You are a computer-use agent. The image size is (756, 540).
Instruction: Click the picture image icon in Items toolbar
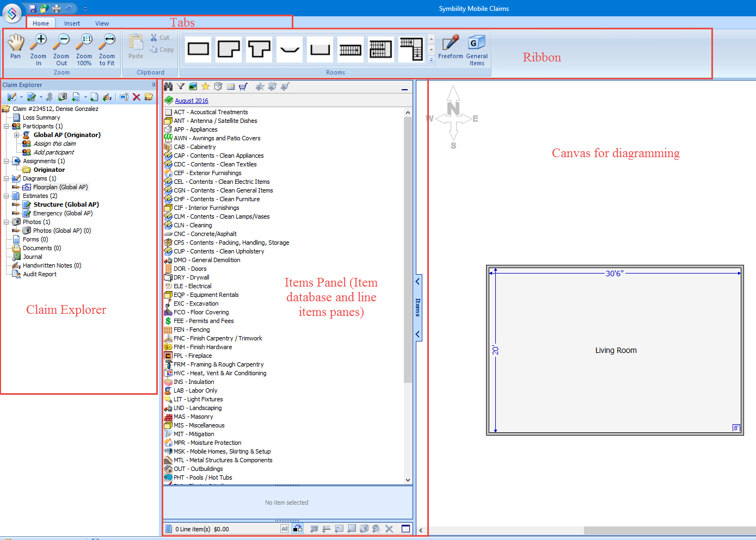[193, 86]
